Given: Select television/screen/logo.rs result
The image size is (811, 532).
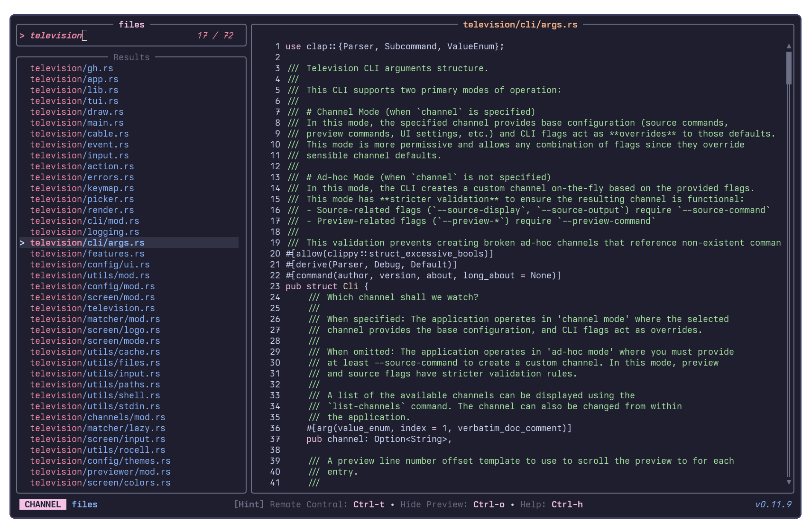Looking at the screenshot, I should point(95,330).
